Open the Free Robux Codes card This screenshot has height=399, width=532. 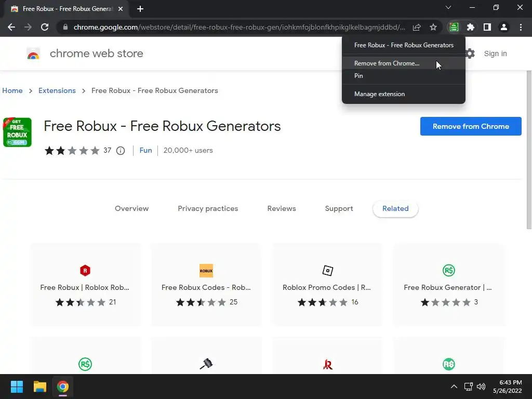pyautogui.click(x=206, y=284)
